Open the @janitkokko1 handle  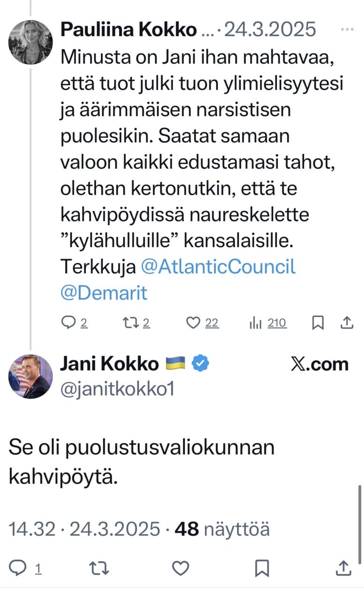(x=117, y=389)
